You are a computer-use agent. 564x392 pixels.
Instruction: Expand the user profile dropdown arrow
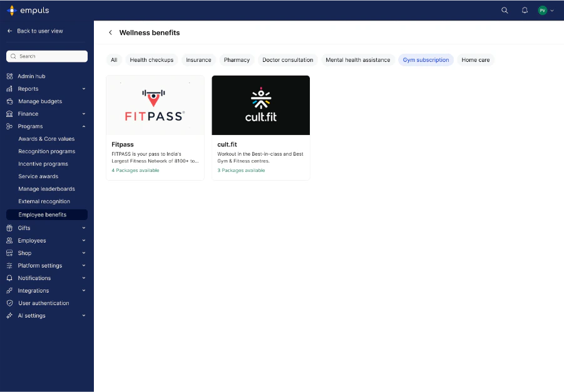552,11
